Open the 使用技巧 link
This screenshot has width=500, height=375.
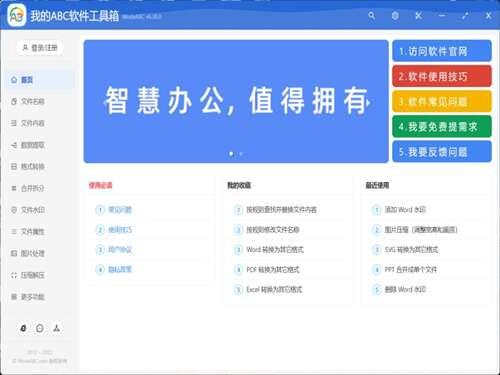(120, 230)
